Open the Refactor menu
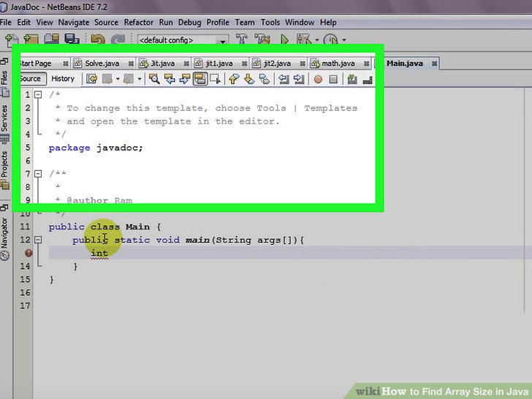Image resolution: width=532 pixels, height=399 pixels. tap(138, 23)
